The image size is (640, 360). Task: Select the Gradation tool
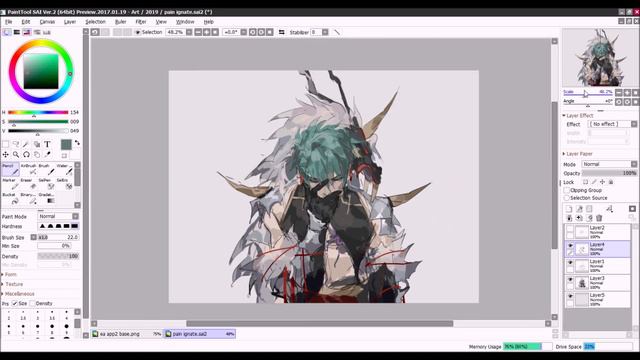[46, 198]
